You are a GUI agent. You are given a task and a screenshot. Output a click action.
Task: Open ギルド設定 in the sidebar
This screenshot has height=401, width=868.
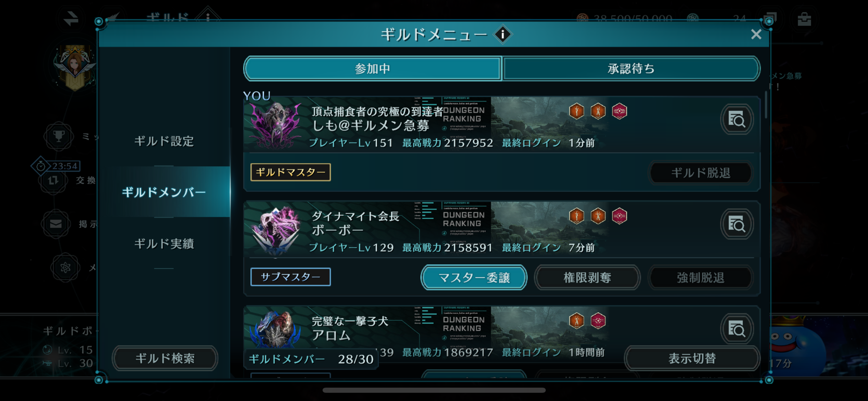(164, 141)
